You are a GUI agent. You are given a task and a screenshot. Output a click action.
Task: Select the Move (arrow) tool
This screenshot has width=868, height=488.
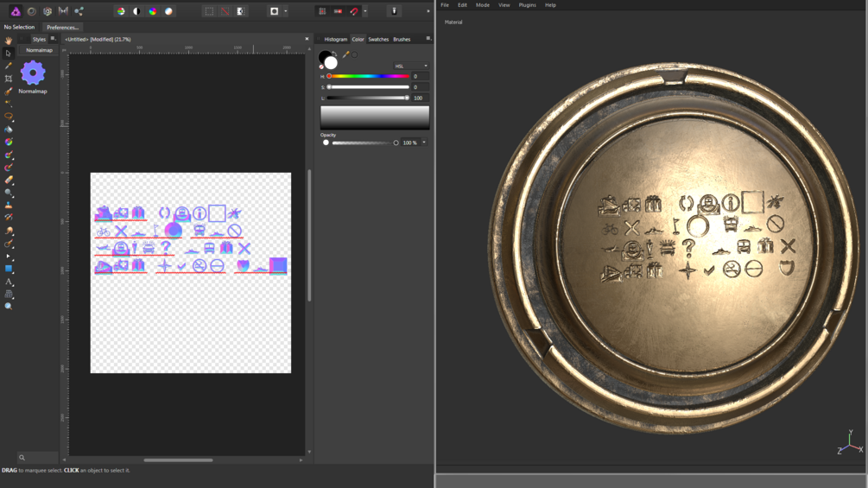pyautogui.click(x=9, y=53)
